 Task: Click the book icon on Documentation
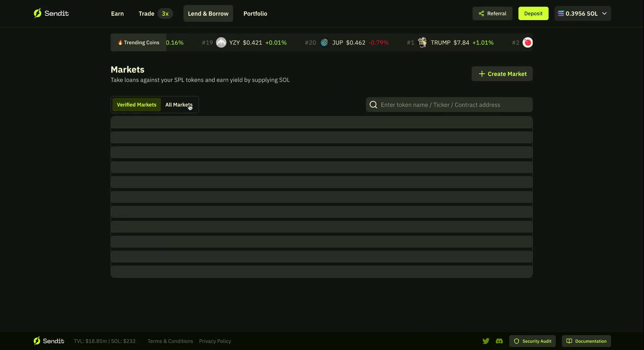click(x=570, y=341)
